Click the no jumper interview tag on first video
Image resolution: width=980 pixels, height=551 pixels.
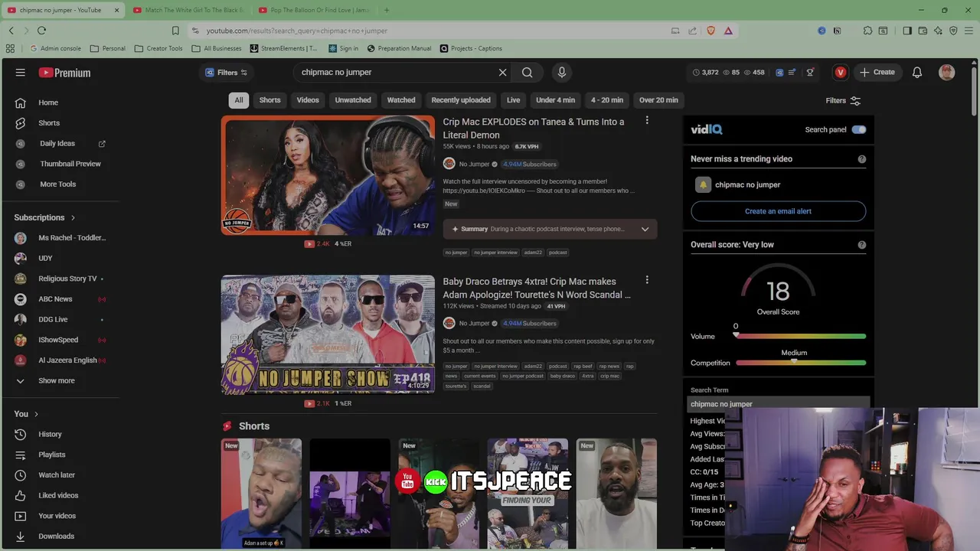click(x=495, y=253)
